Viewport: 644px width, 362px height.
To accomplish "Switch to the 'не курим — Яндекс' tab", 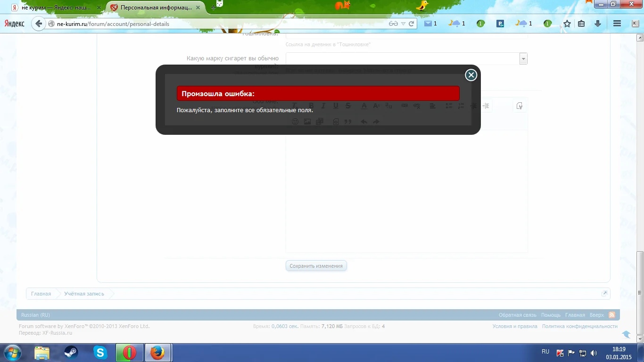I will (56, 8).
